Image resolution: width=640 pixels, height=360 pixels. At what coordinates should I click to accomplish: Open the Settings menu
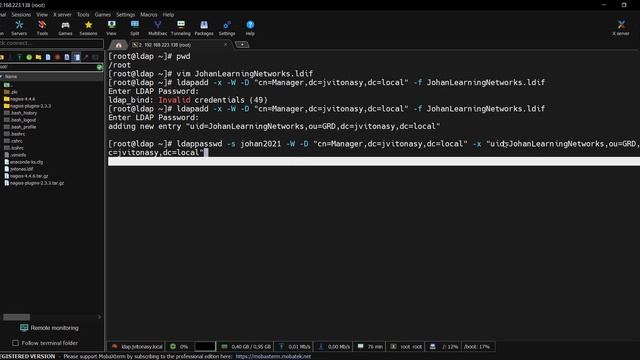coord(125,14)
